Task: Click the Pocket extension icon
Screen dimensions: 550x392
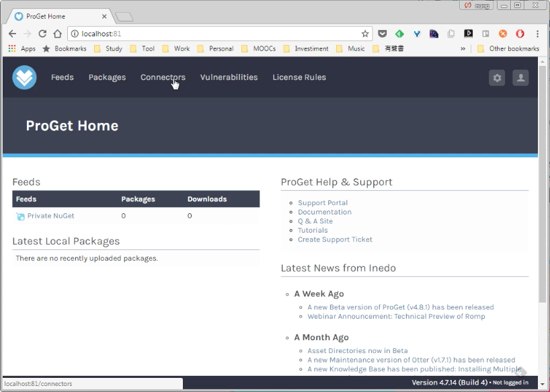Action: coord(383,34)
